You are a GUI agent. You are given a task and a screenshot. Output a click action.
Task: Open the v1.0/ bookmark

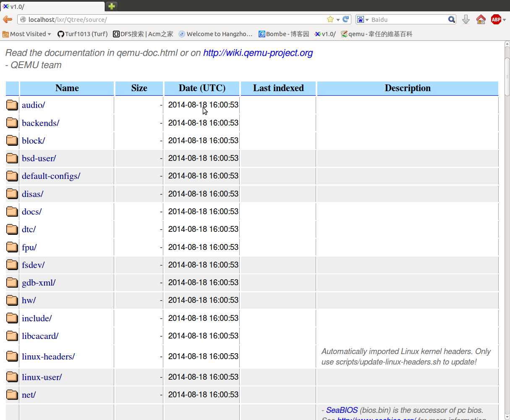[325, 34]
